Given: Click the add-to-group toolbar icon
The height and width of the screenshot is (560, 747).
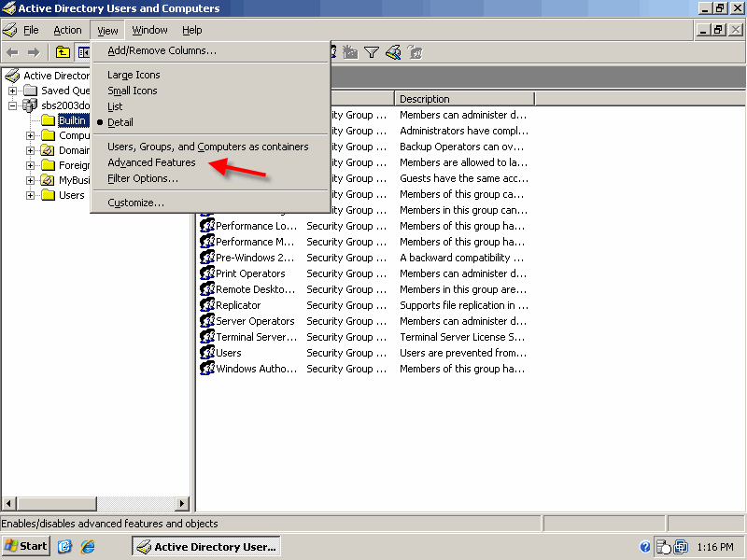Looking at the screenshot, I should [x=415, y=52].
